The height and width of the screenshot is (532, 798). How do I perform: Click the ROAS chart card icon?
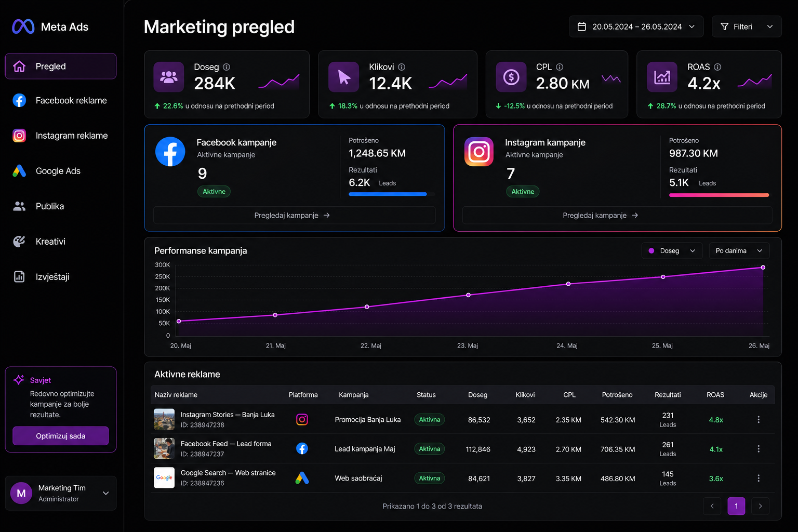pos(662,77)
